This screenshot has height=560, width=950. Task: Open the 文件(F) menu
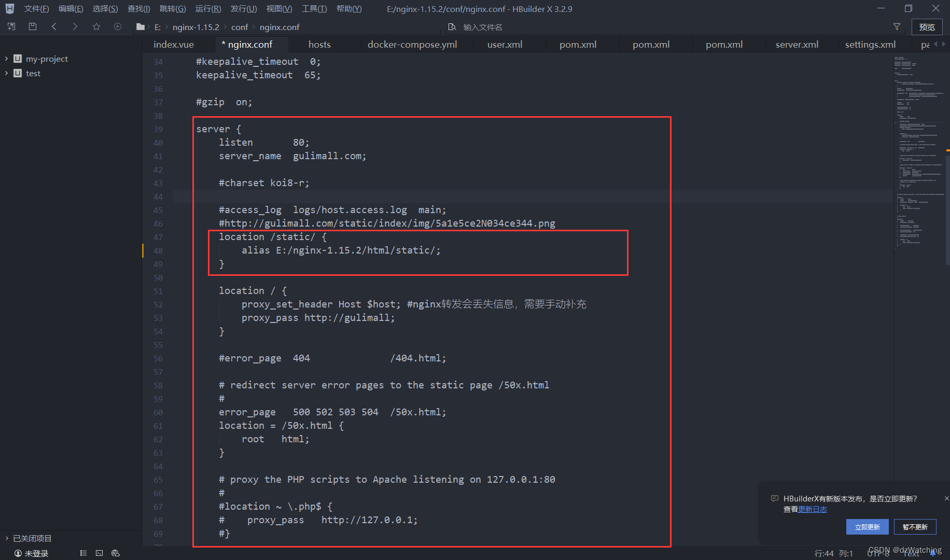pyautogui.click(x=36, y=9)
